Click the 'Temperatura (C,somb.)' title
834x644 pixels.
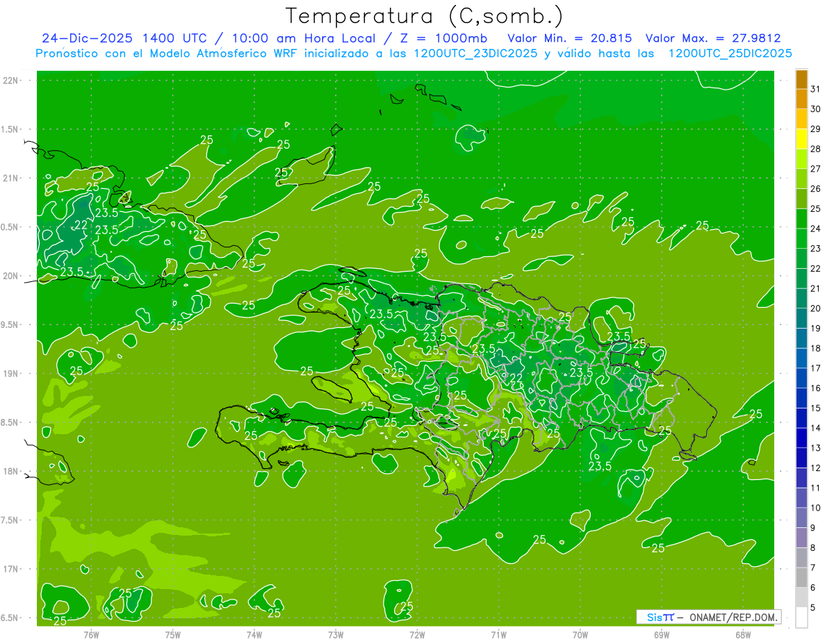[x=425, y=16]
